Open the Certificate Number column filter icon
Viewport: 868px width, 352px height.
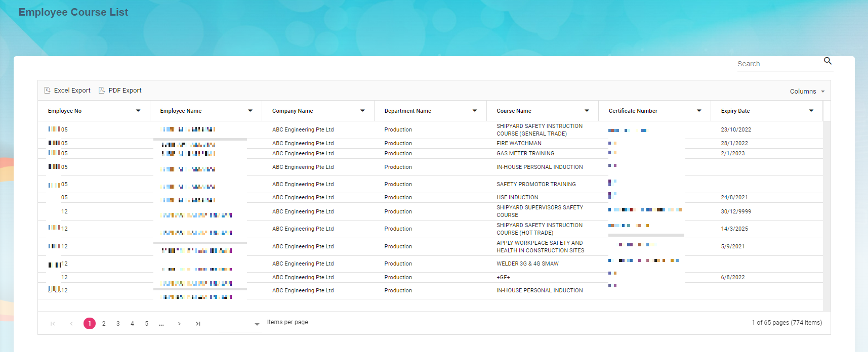pyautogui.click(x=699, y=111)
